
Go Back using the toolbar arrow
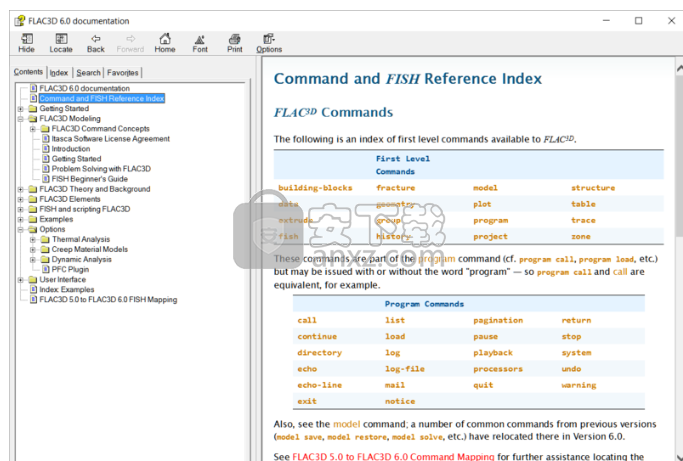pos(95,43)
